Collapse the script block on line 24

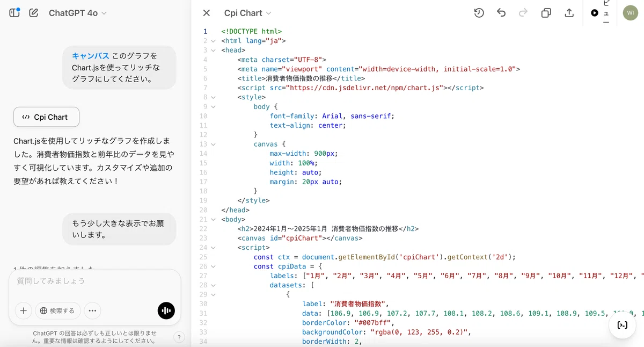click(214, 248)
